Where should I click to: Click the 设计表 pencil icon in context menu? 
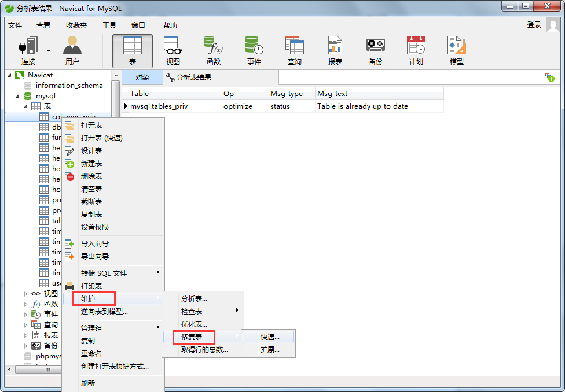pos(69,151)
